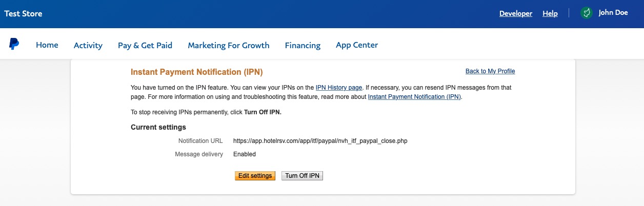Open the green user avatar icon

tap(587, 13)
